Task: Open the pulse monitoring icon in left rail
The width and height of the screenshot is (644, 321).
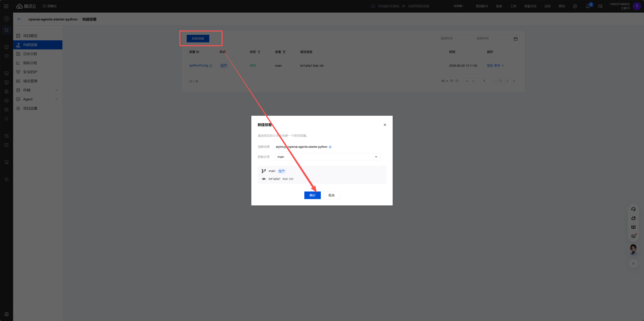Action: tap(7, 101)
